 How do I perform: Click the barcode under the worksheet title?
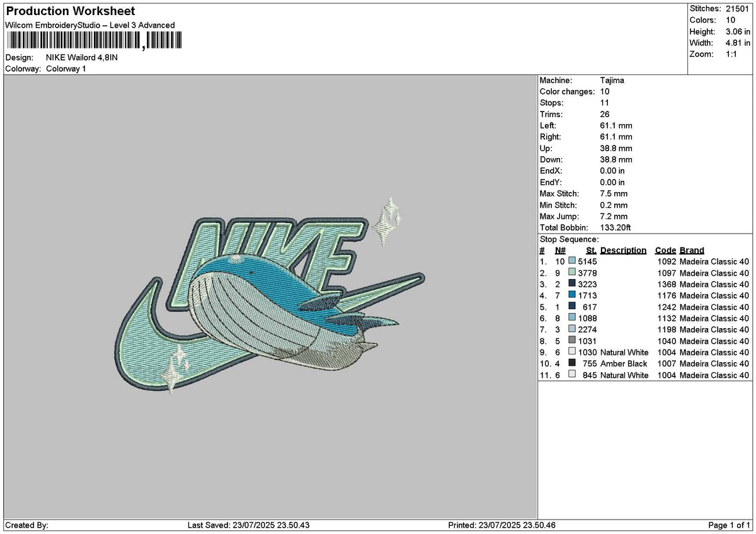point(94,41)
